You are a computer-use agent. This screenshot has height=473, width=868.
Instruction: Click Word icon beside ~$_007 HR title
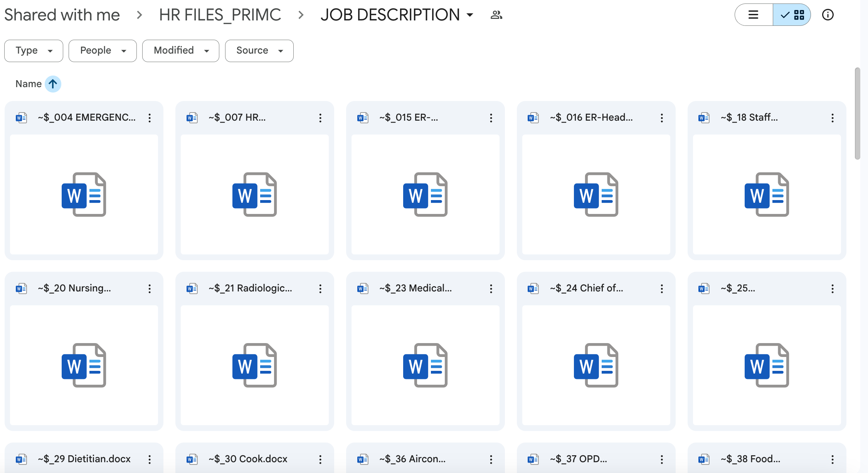(x=192, y=118)
